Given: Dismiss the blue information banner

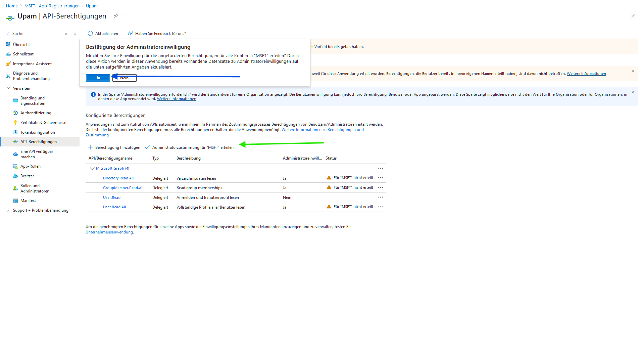Looking at the screenshot, I should (633, 92).
